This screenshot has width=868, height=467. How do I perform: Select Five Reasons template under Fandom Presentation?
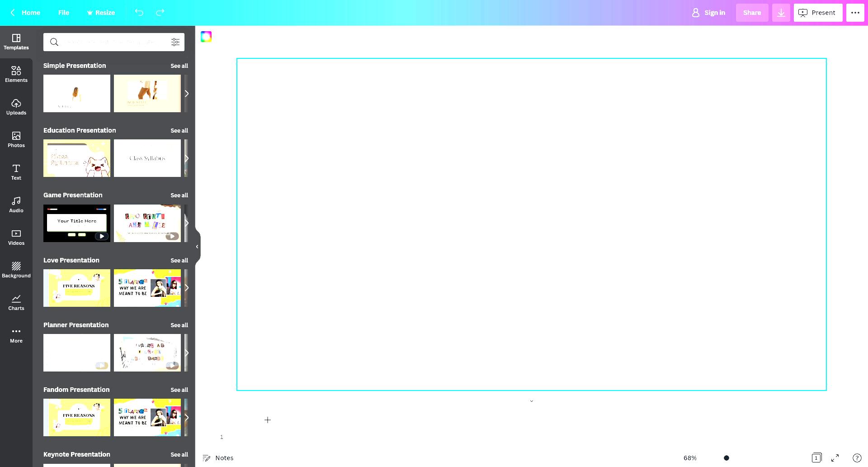coord(77,417)
